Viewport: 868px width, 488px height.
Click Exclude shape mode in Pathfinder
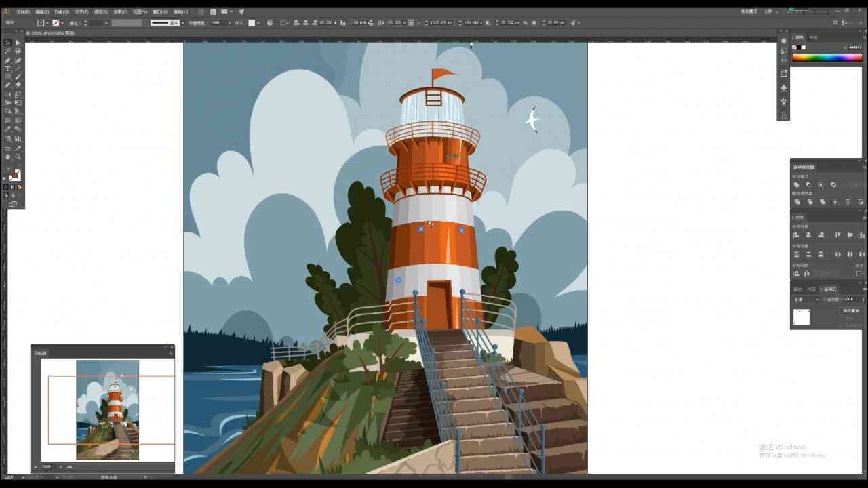click(833, 184)
